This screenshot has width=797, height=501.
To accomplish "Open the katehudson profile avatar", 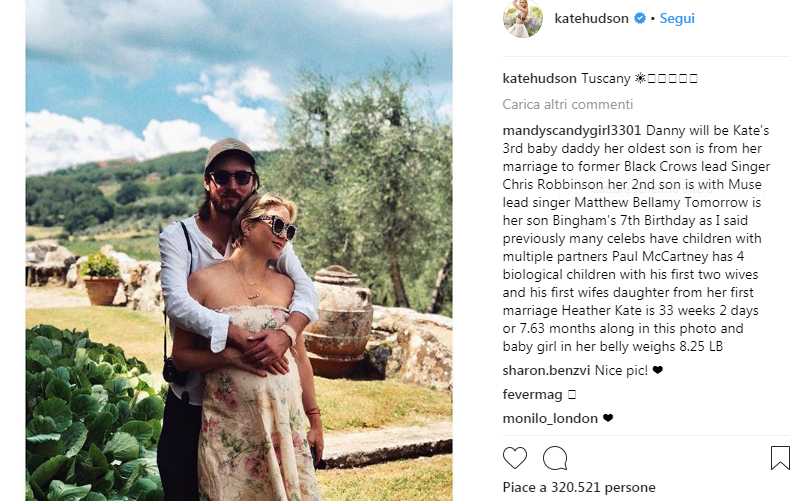I will [523, 18].
